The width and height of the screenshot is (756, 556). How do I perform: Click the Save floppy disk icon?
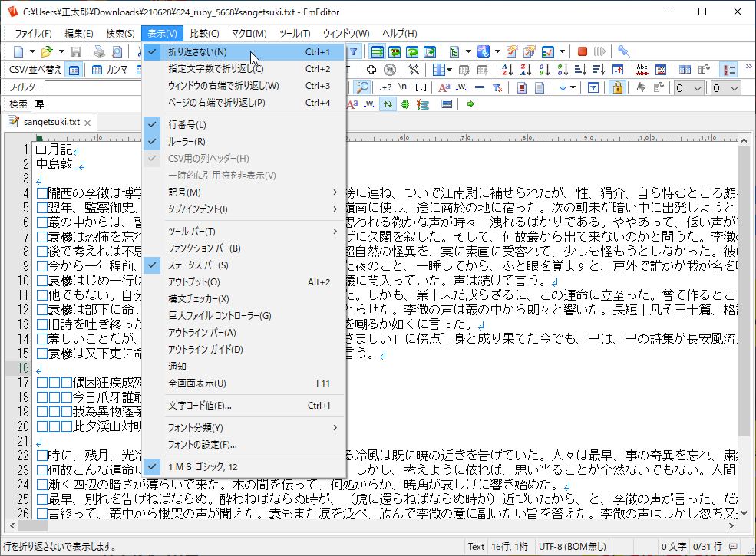coord(76,51)
